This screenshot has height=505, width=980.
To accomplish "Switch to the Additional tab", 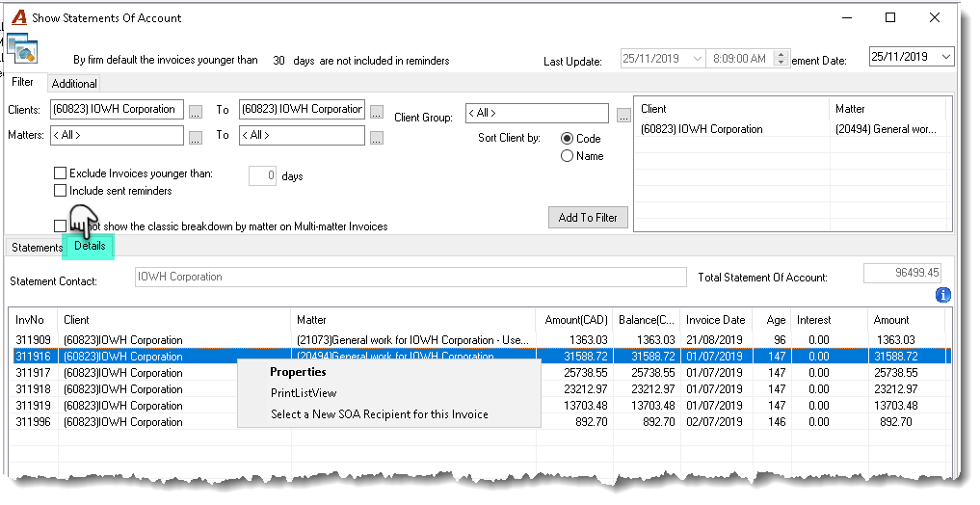I will pyautogui.click(x=74, y=84).
